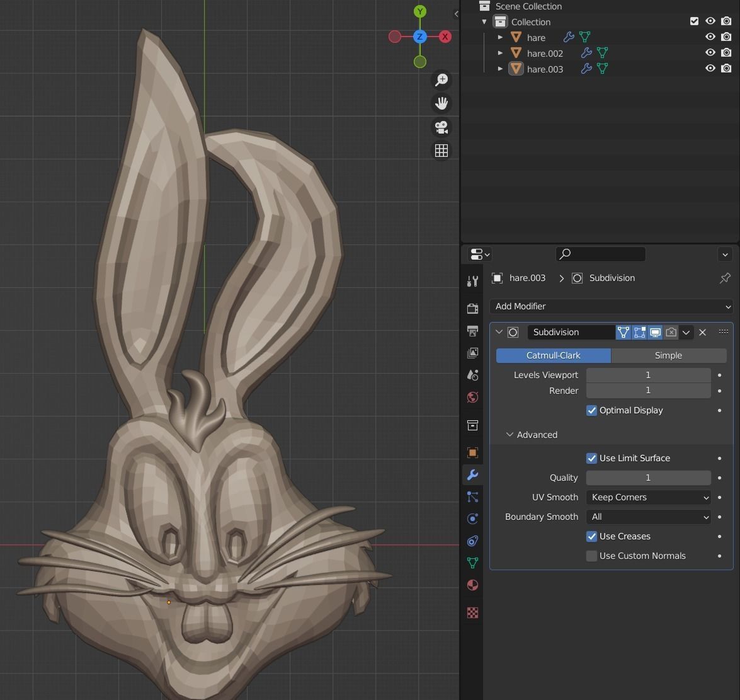The height and width of the screenshot is (700, 740).
Task: Toggle modifier Render display camera icon
Action: 671,332
